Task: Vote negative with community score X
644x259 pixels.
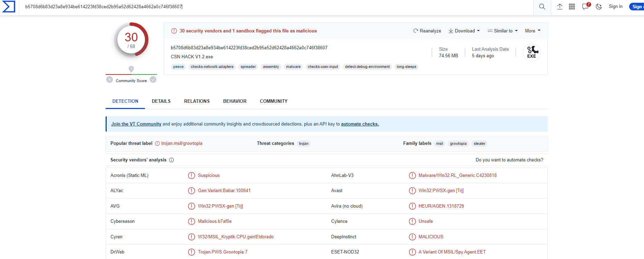Action: pos(110,80)
